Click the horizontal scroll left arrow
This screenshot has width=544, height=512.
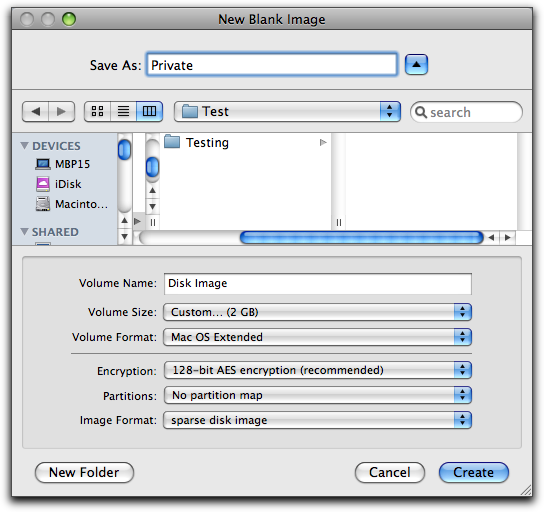[491, 238]
